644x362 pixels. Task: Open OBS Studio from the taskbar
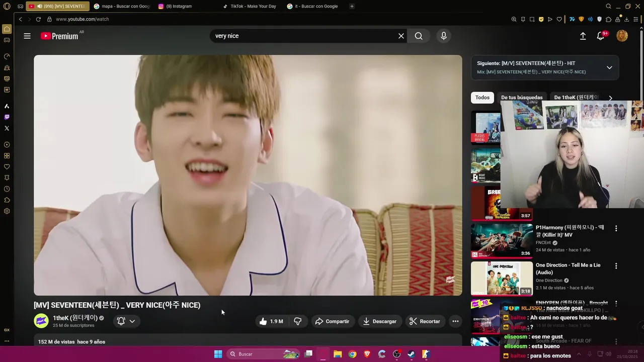coord(396,354)
